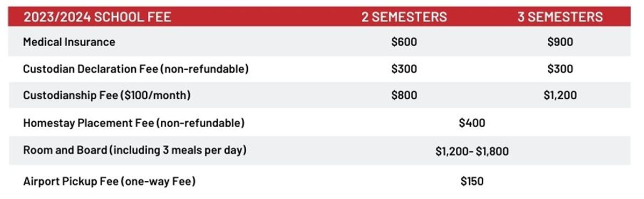This screenshot has width=644, height=199.
Task: Click $300 under 2 SEMESTERS
Action: pyautogui.click(x=404, y=69)
